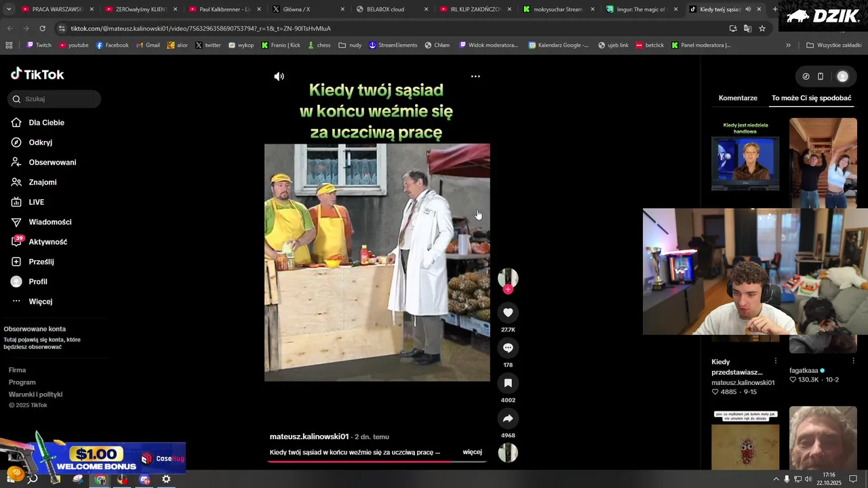Click the get-app phone icon top right
Viewport: 868px width, 488px height.
pos(821,77)
